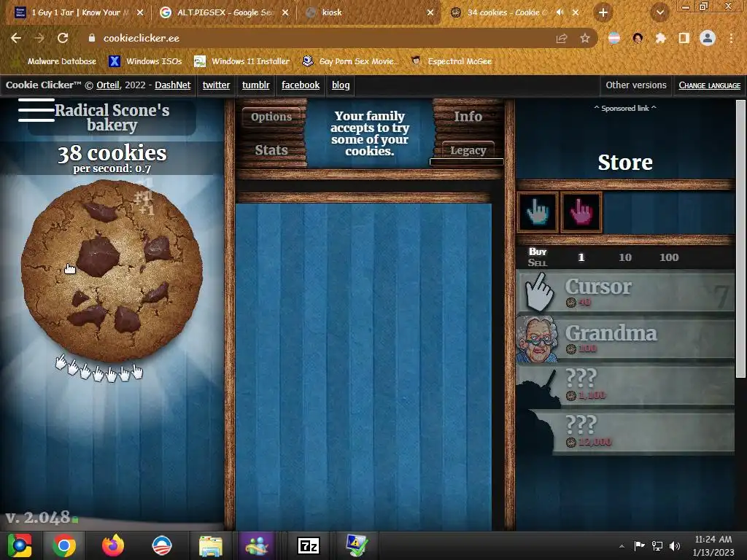The height and width of the screenshot is (560, 747).
Task: Toggle the browser side panel
Action: [x=684, y=38]
